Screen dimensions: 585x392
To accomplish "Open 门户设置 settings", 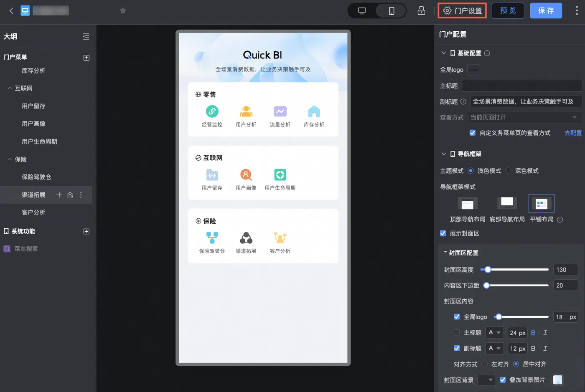I will point(463,11).
